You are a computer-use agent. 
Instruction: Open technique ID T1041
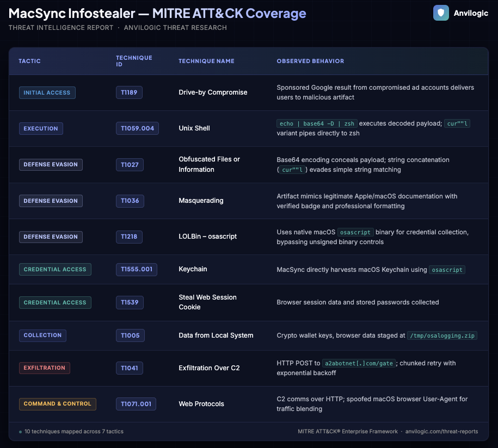[x=130, y=368]
